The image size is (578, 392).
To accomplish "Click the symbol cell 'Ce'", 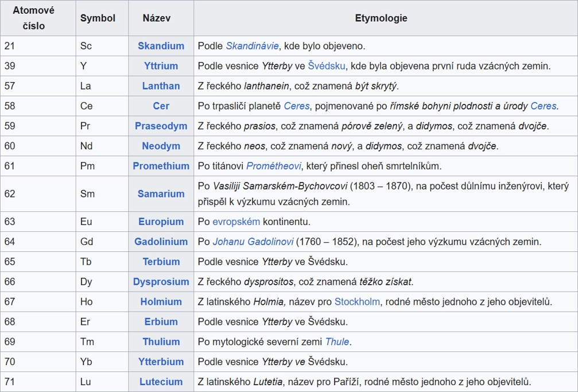I will [102, 106].
